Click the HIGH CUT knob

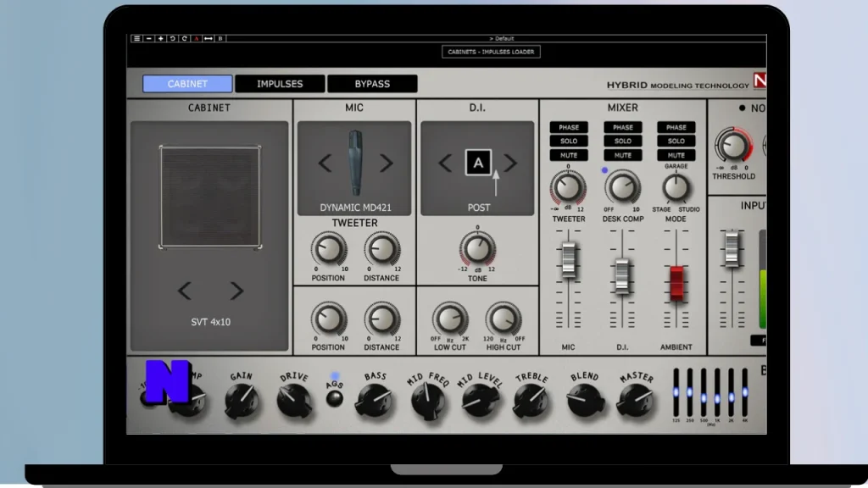pos(504,319)
